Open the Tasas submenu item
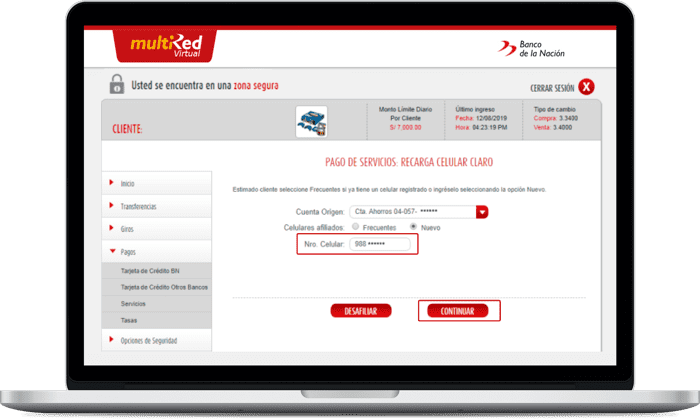700x420 pixels. 157,320
